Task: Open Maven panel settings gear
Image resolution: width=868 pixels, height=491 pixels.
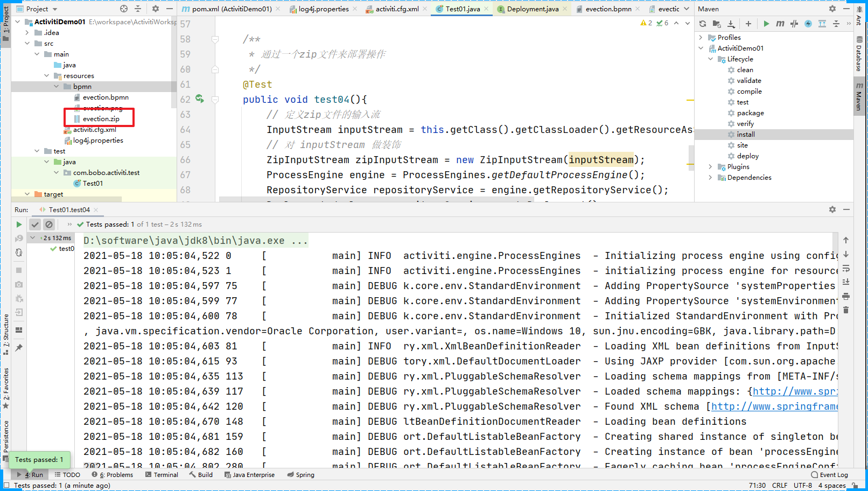Action: click(832, 9)
